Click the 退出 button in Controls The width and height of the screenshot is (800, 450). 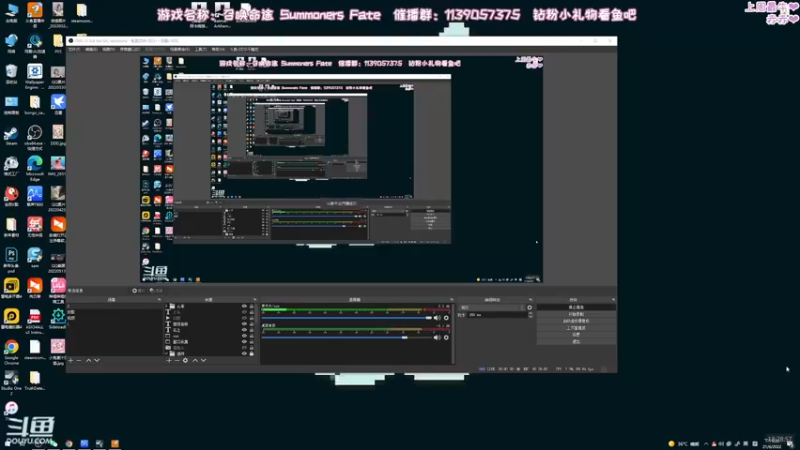(x=576, y=341)
